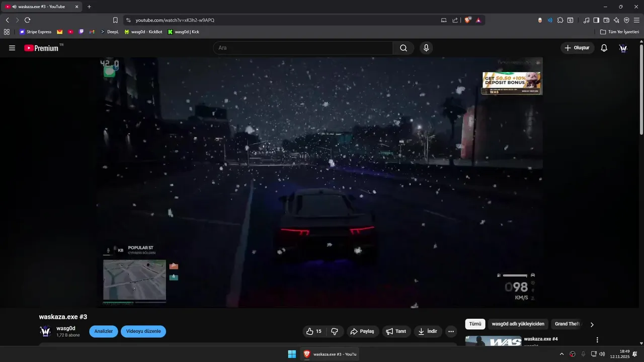Select the Tümü filter chip
The image size is (644, 362).
point(475,324)
